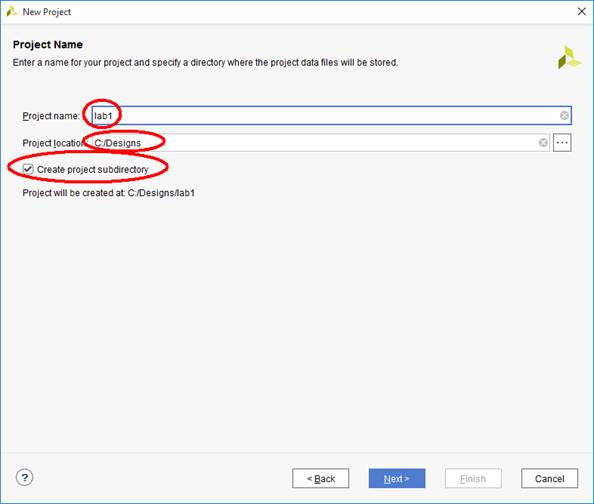Focus the Project name input containing lab1
This screenshot has height=504, width=594.
tap(331, 116)
